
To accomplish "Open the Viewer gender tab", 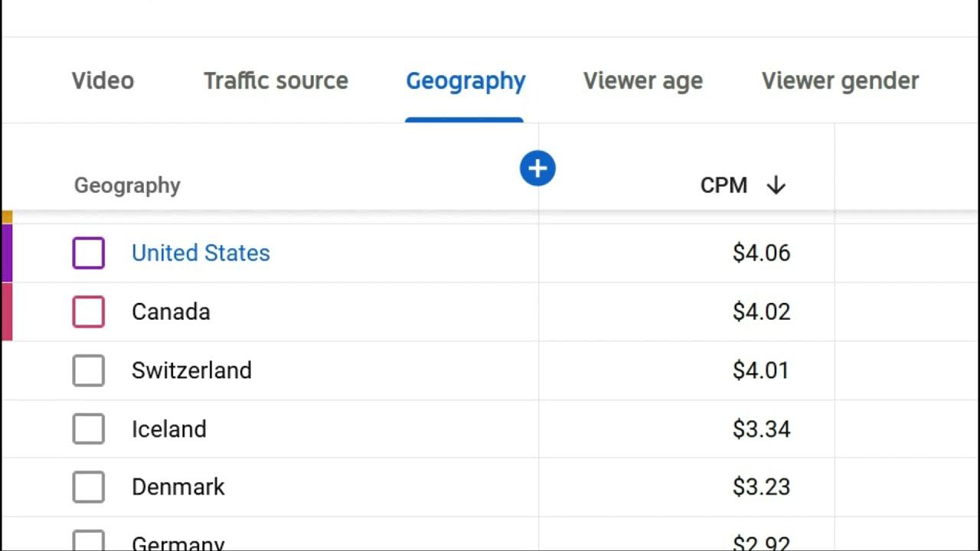I will 840,82.
